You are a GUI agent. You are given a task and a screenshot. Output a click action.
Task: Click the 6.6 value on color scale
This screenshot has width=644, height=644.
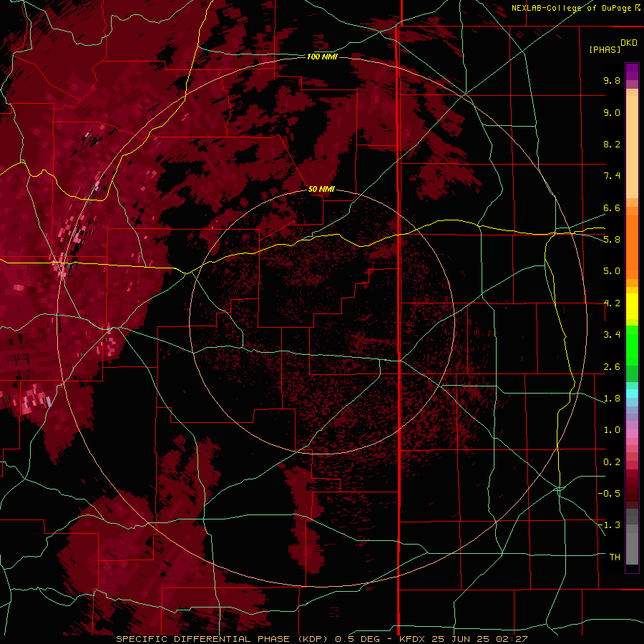(x=612, y=208)
